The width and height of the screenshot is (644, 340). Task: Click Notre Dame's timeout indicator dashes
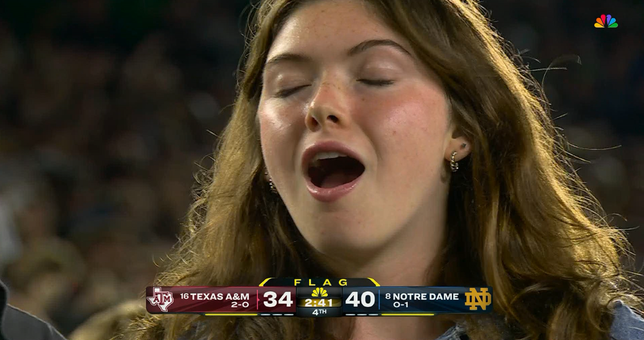[360, 314]
